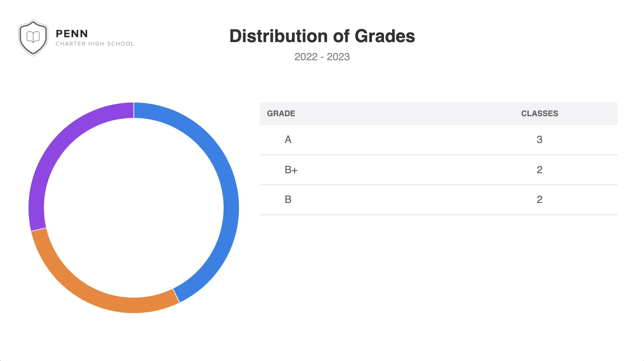Select the B+ grade cell

click(291, 170)
